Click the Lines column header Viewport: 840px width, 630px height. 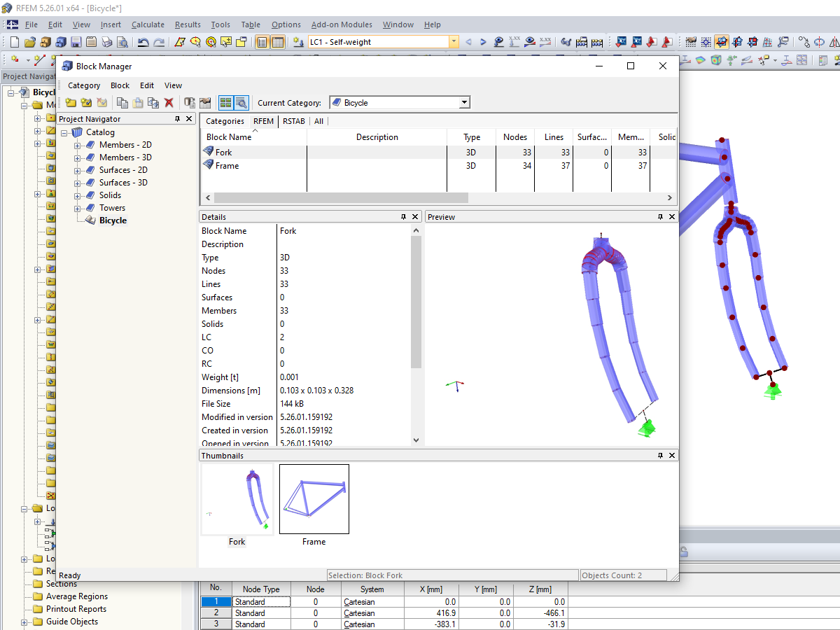pyautogui.click(x=554, y=137)
